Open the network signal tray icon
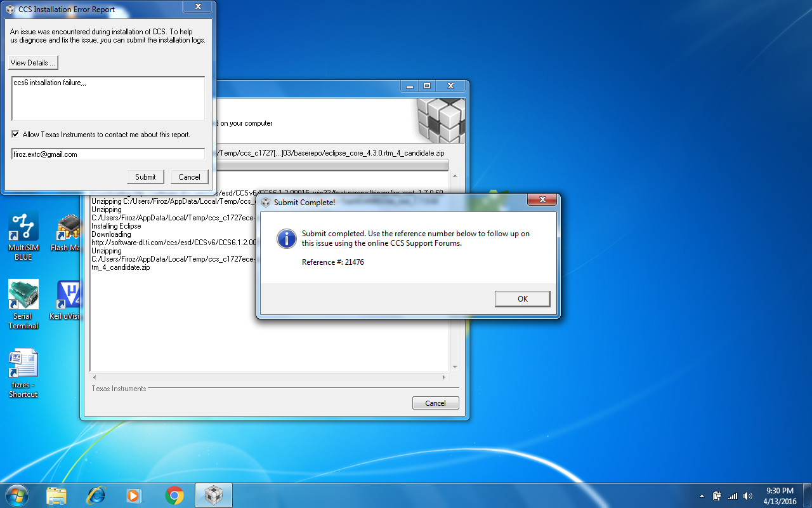Viewport: 812px width, 508px height. coord(733,496)
